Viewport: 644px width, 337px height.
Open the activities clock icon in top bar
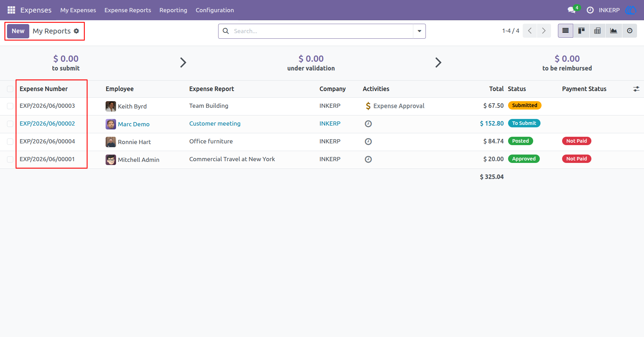coord(590,10)
